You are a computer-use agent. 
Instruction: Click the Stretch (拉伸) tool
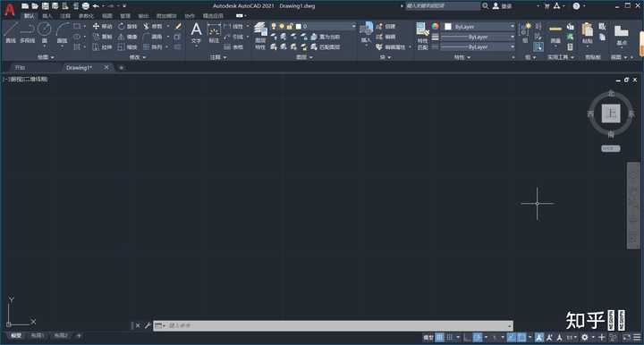pyautogui.click(x=102, y=47)
